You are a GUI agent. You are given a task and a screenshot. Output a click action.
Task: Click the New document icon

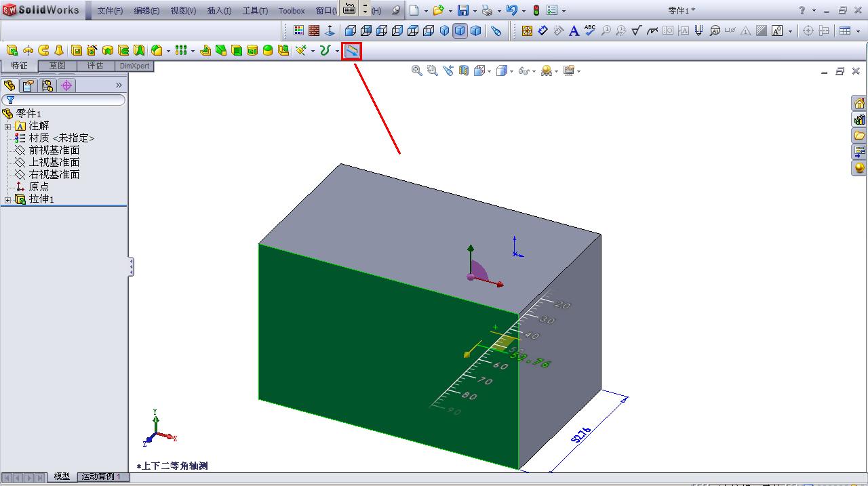click(414, 10)
